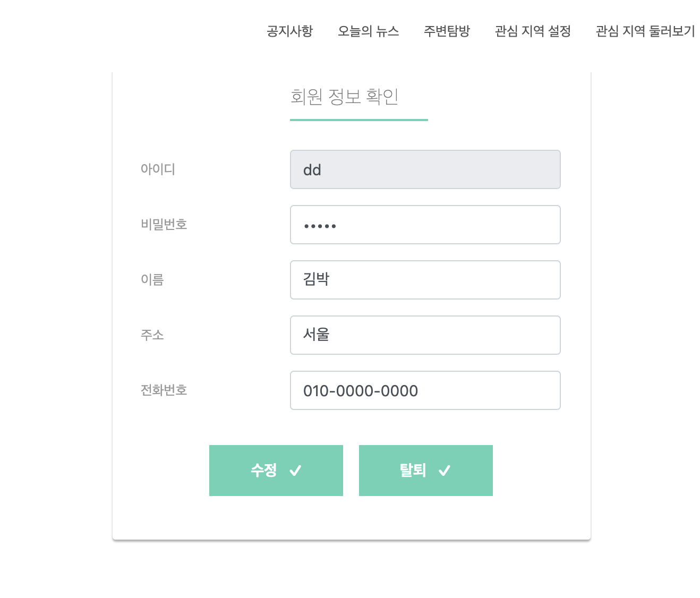Click the 주소 label text
The height and width of the screenshot is (598, 700).
152,335
